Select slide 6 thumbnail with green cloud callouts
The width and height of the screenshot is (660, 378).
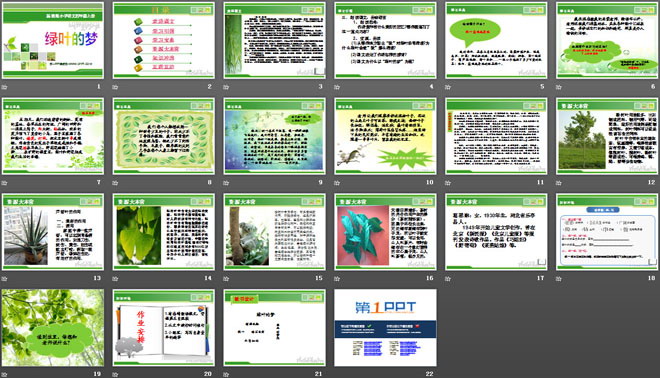click(x=607, y=40)
